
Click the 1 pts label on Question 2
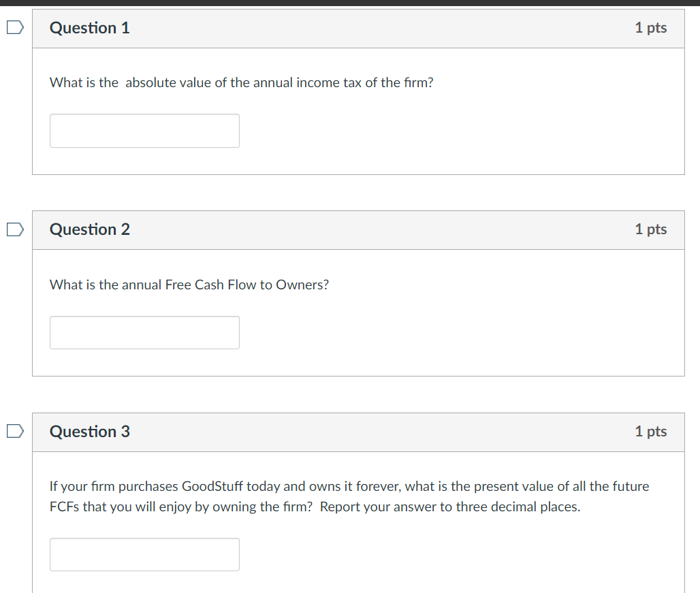(x=650, y=229)
